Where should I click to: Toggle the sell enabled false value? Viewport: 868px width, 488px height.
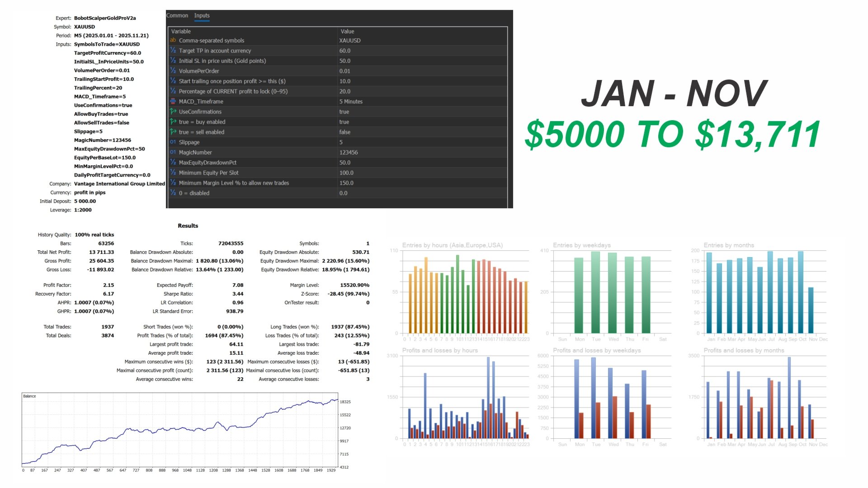344,132
